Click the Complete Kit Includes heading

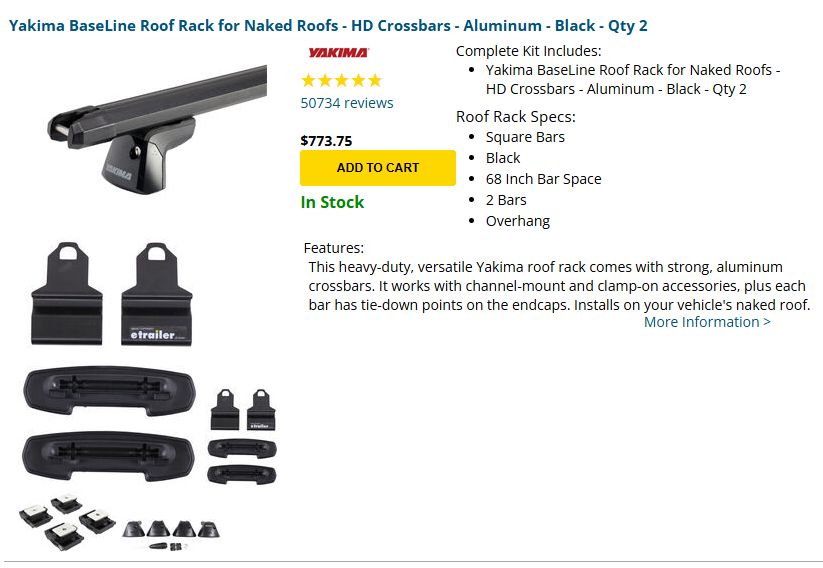(529, 50)
